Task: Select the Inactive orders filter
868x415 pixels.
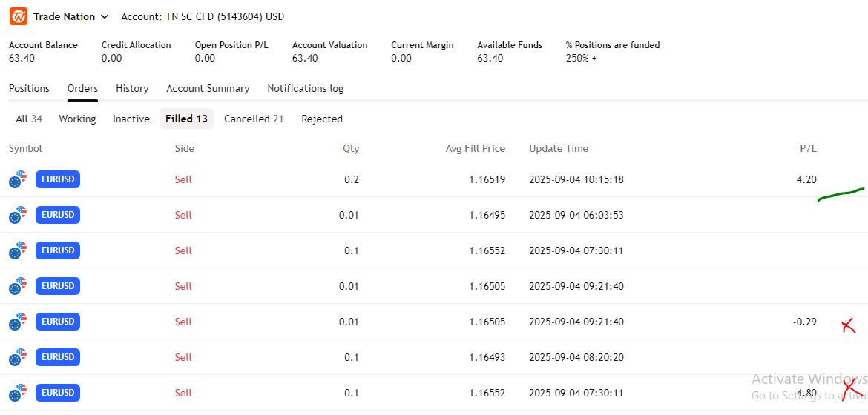Action: coord(131,119)
